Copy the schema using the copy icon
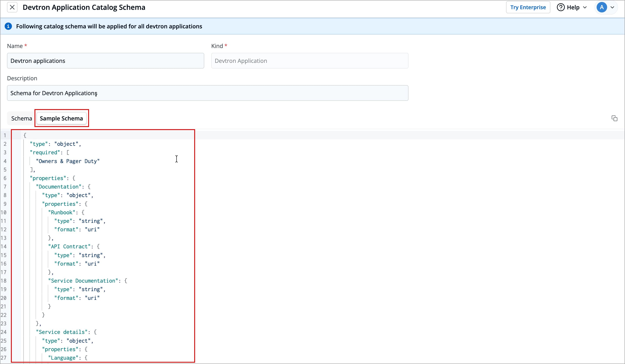 614,118
